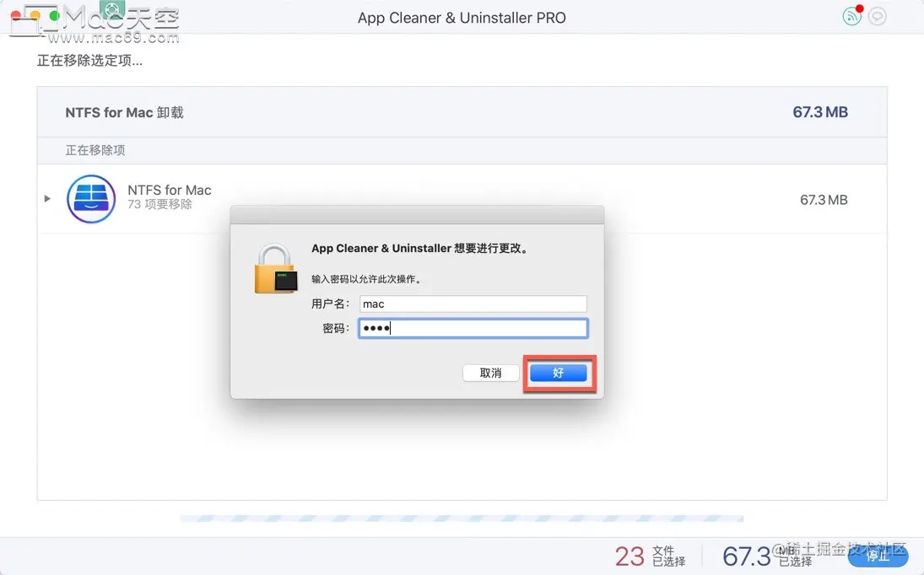Focus the 密码 password field

(x=473, y=328)
